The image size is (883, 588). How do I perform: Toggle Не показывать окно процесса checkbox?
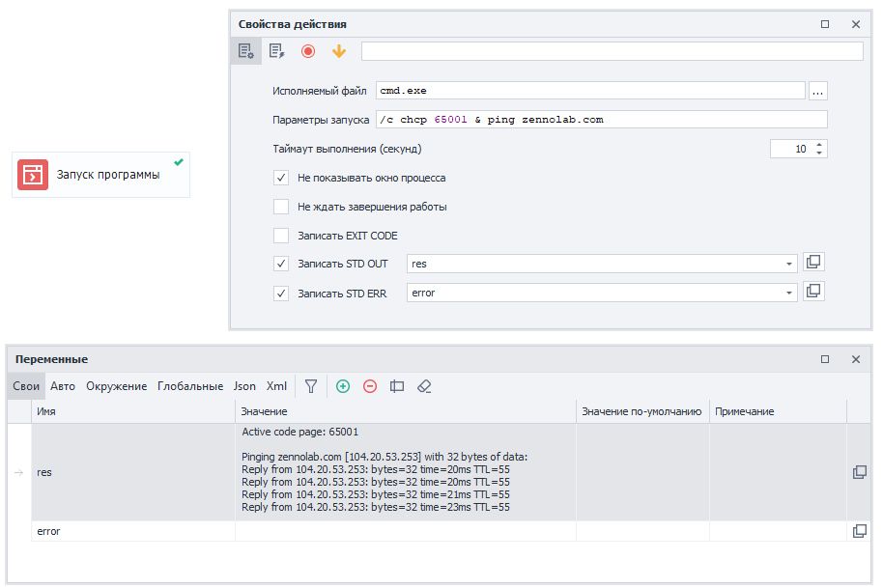281,178
